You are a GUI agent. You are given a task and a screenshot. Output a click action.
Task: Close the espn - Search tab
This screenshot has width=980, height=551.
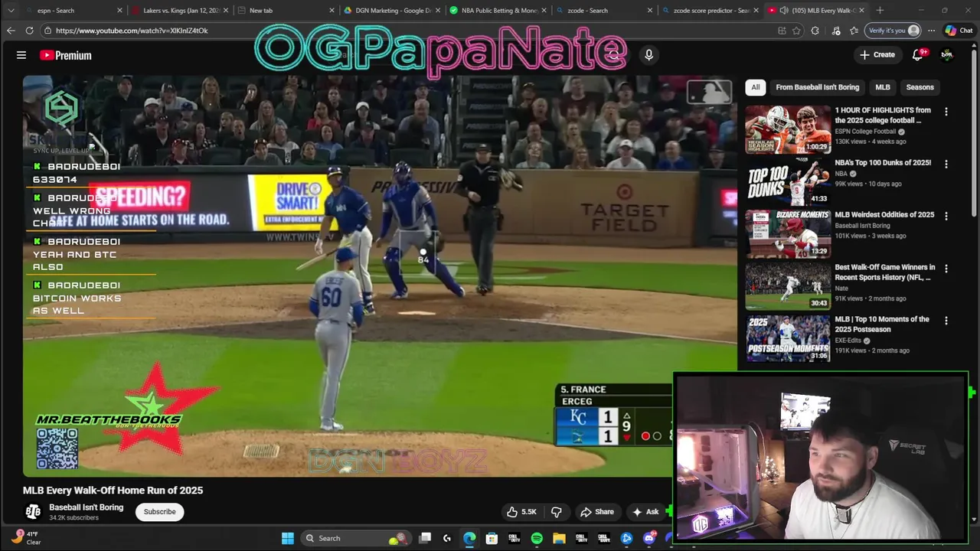119,11
